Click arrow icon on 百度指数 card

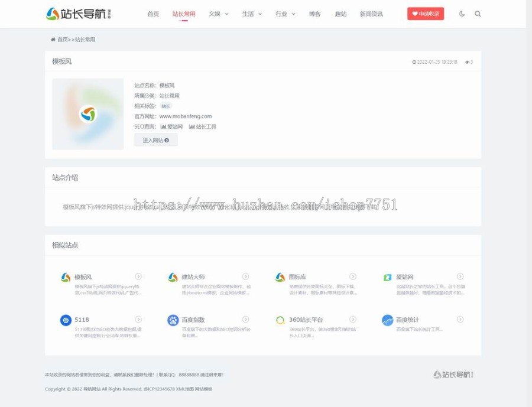pos(246,319)
